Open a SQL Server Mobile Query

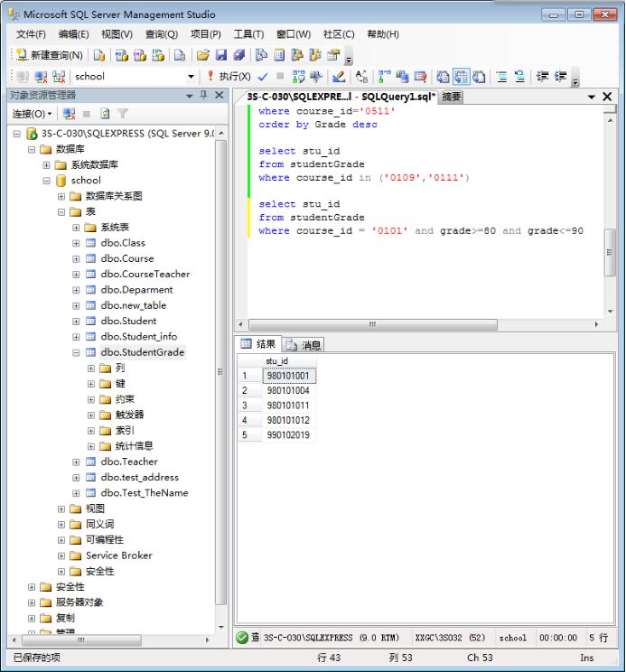click(x=180, y=55)
